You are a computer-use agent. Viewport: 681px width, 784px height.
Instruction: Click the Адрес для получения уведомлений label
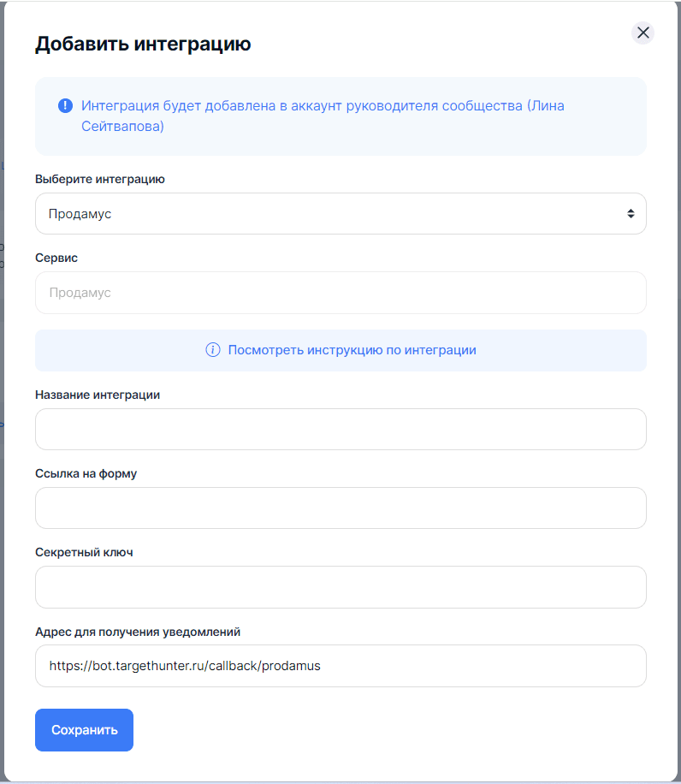[138, 632]
